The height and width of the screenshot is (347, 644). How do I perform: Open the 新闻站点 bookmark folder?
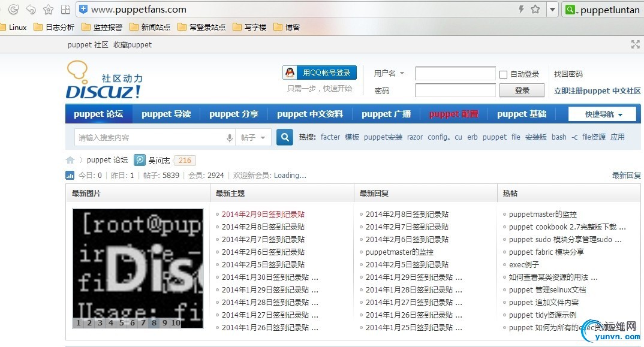tap(150, 27)
